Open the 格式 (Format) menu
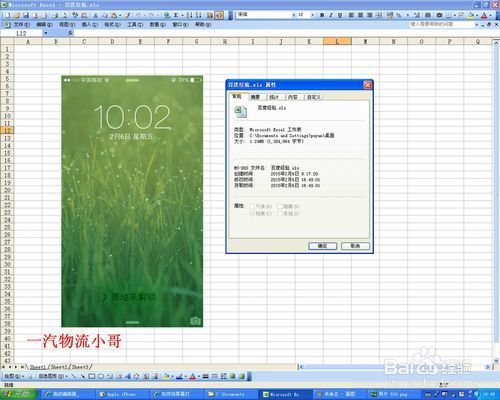This screenshot has height=400, width=500. click(112, 25)
